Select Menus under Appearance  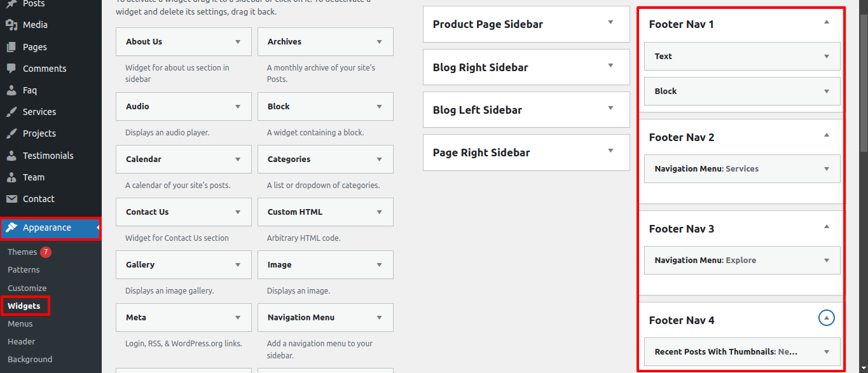point(20,323)
